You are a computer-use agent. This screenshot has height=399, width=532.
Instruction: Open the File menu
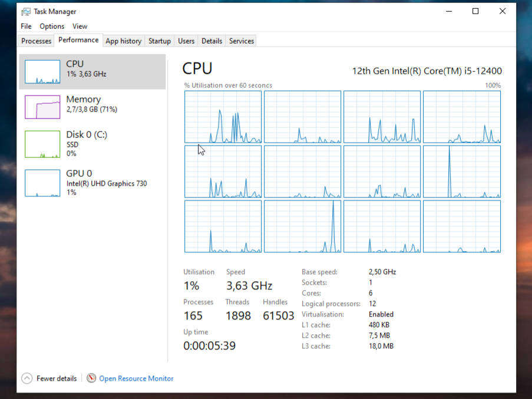coord(25,26)
